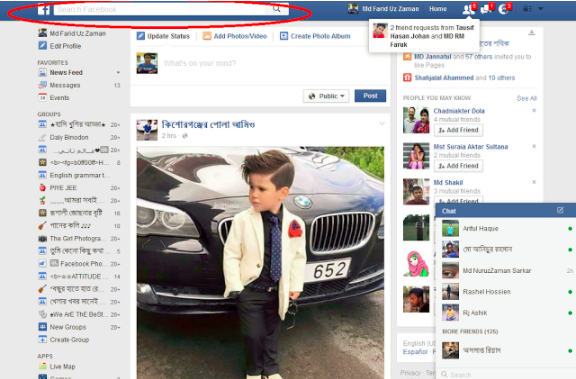Open the Public audience dropdown
Image resolution: width=576 pixels, height=379 pixels.
click(x=326, y=96)
